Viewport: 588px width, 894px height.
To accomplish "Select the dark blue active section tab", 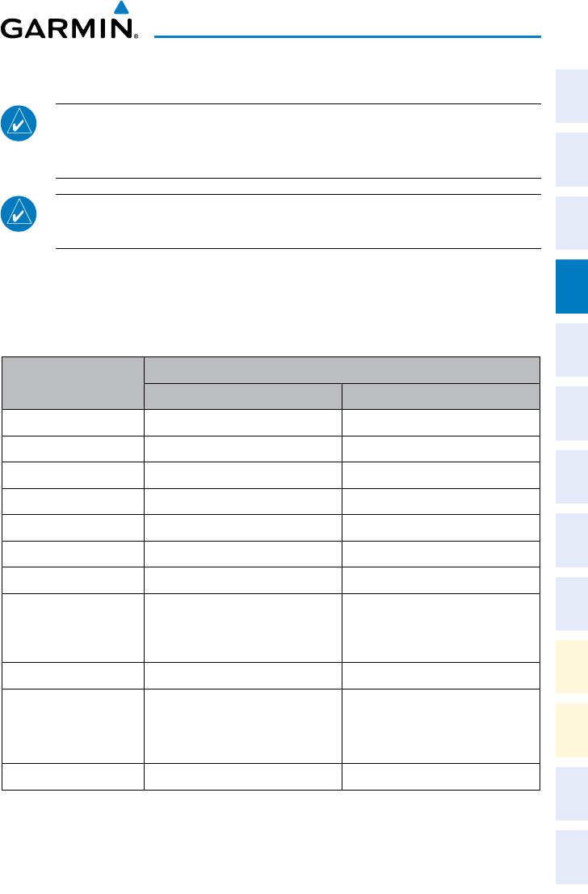I will 572,287.
